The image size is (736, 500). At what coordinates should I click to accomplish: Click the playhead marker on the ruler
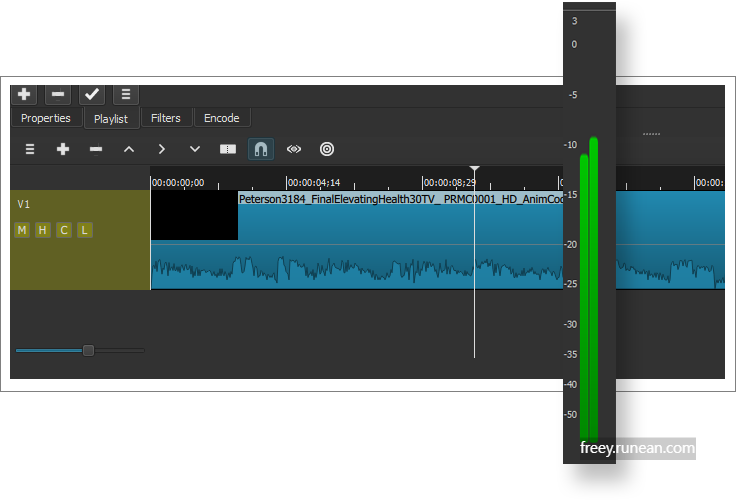click(x=475, y=169)
